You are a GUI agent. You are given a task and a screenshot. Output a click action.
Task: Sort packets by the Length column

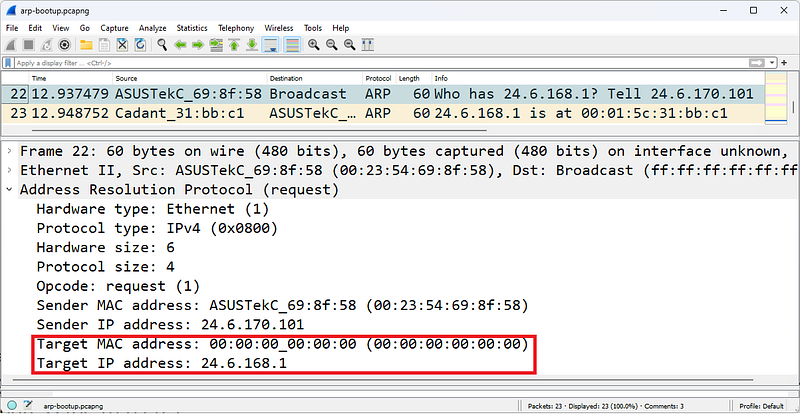pyautogui.click(x=414, y=78)
